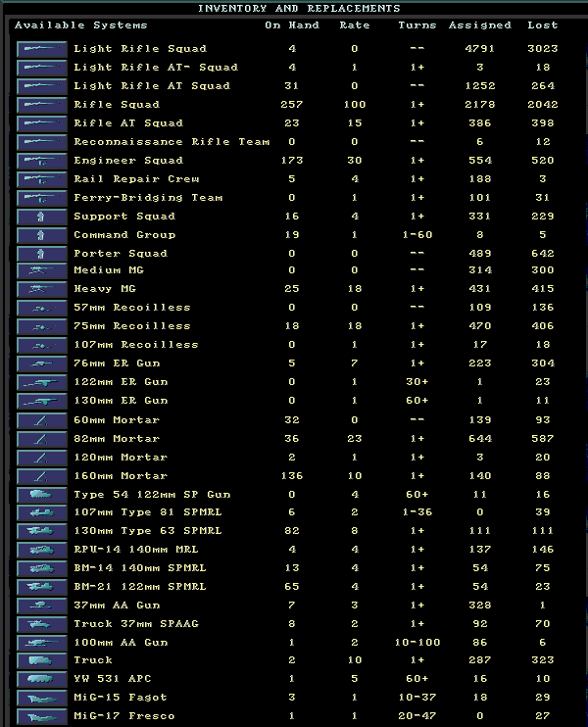
Task: Open the 100mm AA Gun icon
Action: pyautogui.click(x=42, y=643)
